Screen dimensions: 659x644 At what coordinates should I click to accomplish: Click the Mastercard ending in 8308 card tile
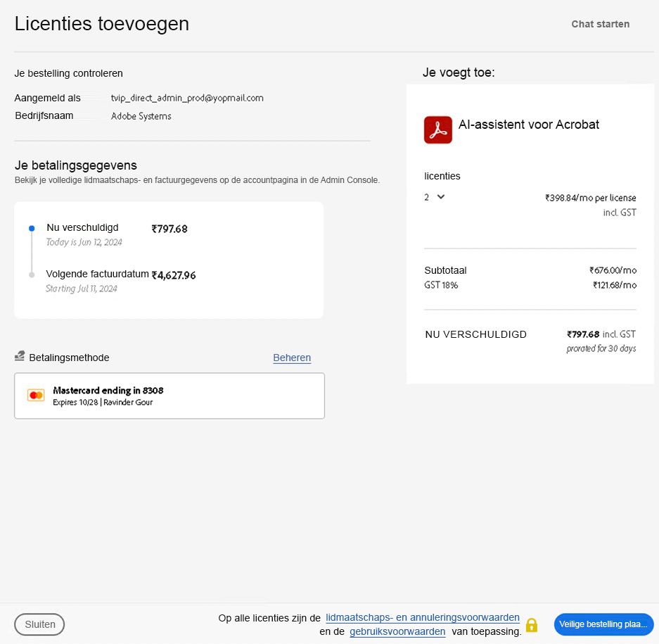point(169,396)
